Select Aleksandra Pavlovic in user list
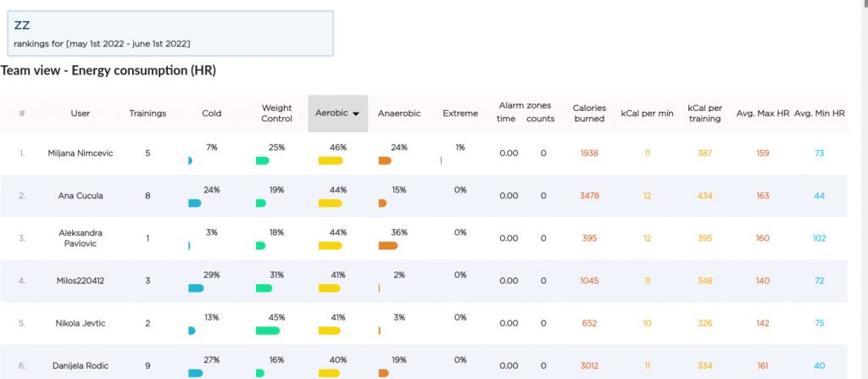Screen dimensions: 868x379 (x=81, y=238)
